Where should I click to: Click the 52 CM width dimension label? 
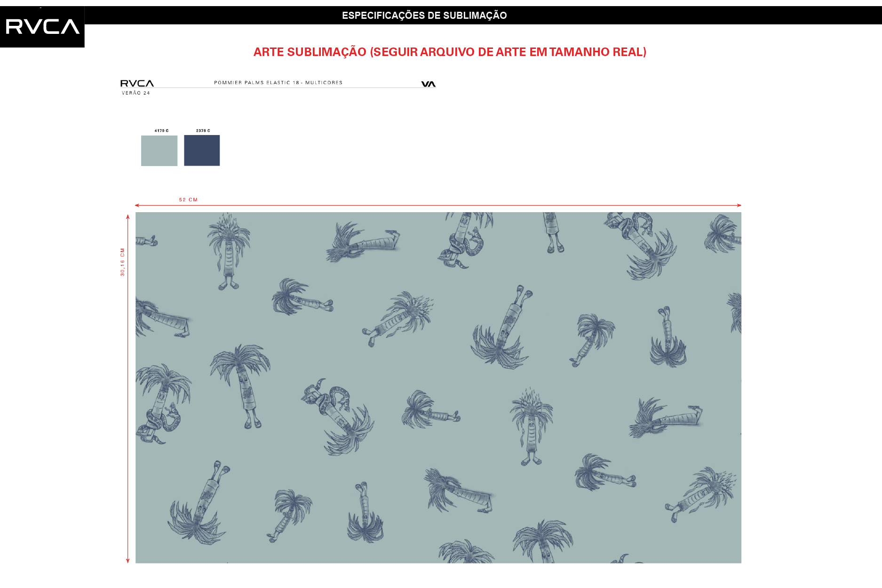(x=188, y=200)
